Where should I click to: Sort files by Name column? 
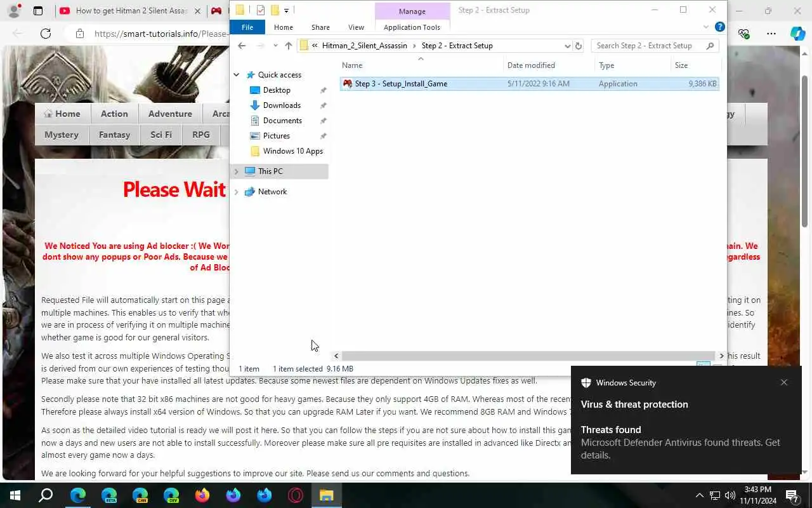[x=421, y=65]
